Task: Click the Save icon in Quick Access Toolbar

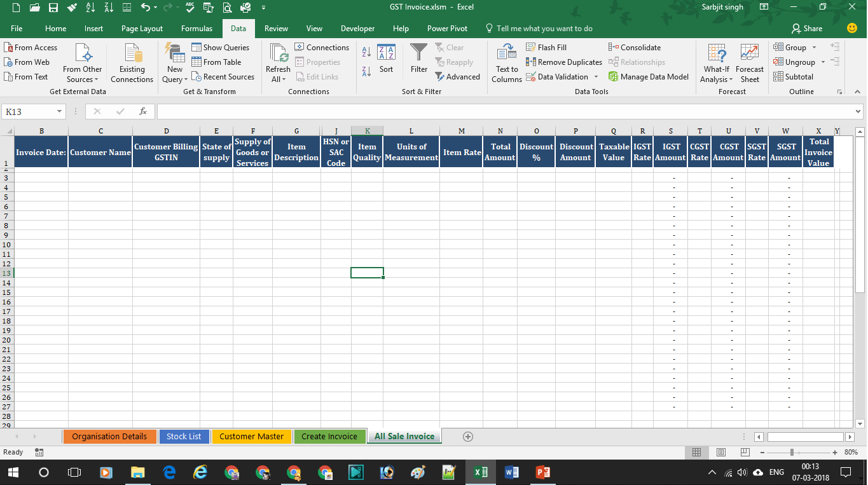Action: pyautogui.click(x=53, y=8)
